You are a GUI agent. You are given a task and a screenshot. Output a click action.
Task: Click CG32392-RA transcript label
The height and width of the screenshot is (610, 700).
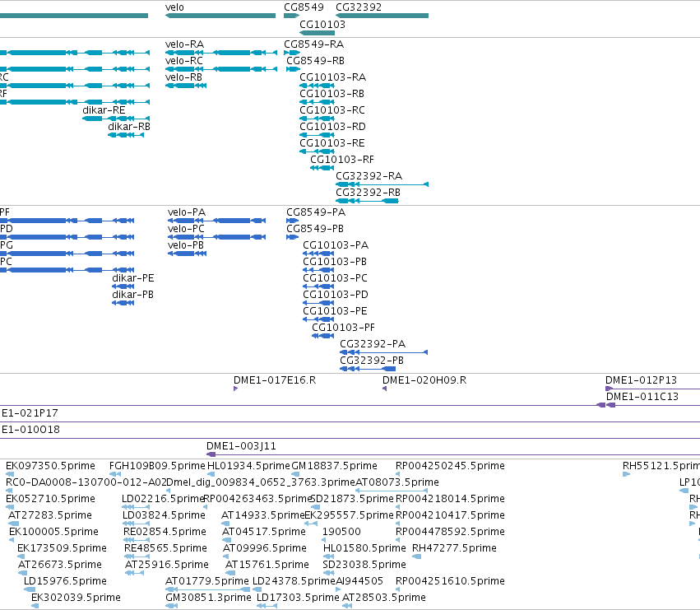click(x=369, y=176)
